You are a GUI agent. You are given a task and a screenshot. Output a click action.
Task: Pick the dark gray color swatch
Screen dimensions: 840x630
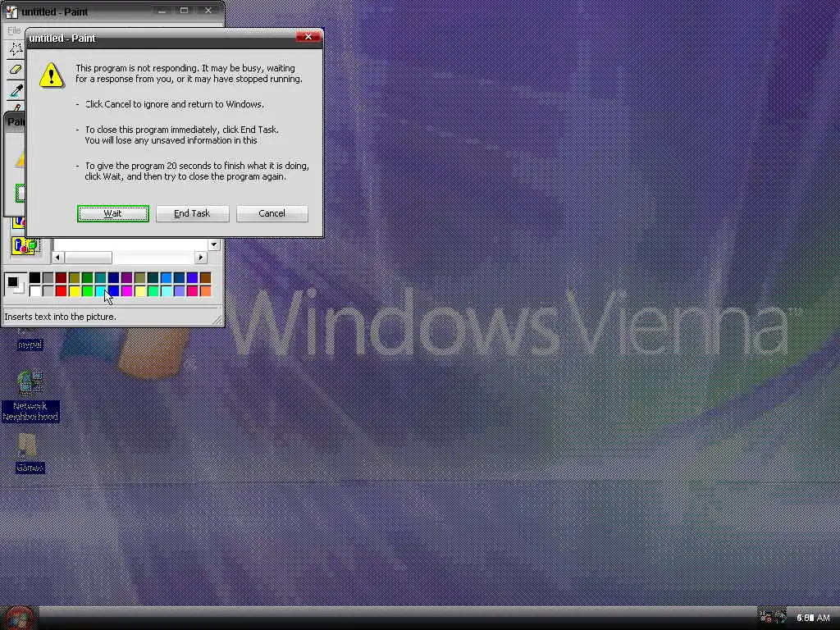[48, 277]
